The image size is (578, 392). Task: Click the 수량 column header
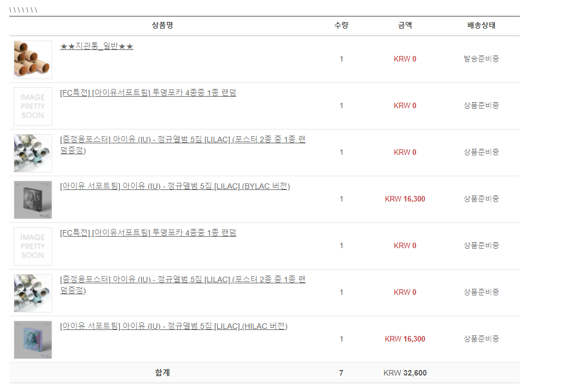point(341,25)
